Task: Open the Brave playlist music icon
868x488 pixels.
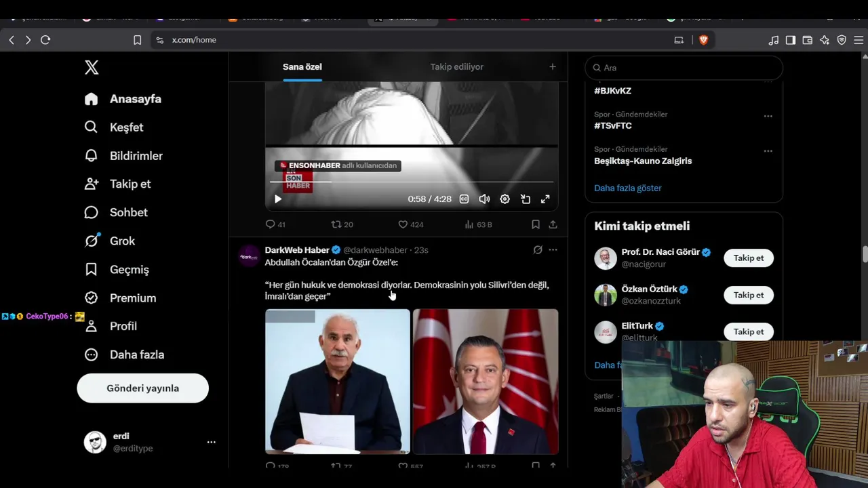Action: [774, 40]
